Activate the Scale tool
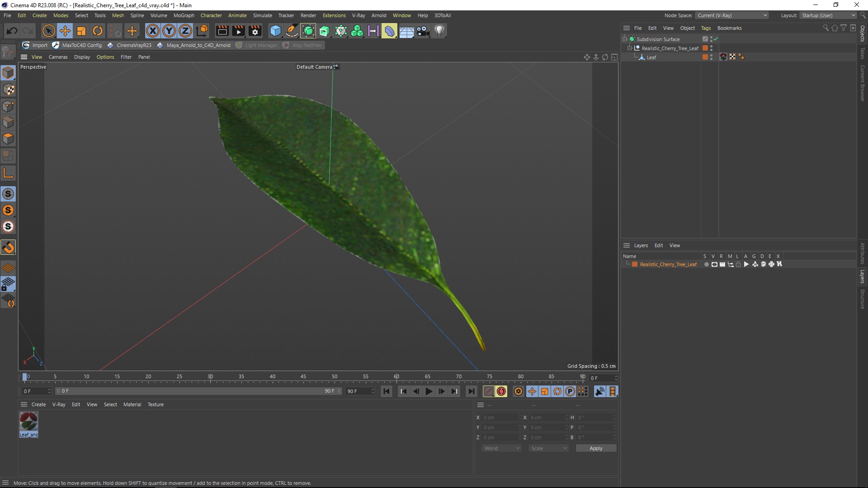This screenshot has width=868, height=488. click(x=81, y=31)
